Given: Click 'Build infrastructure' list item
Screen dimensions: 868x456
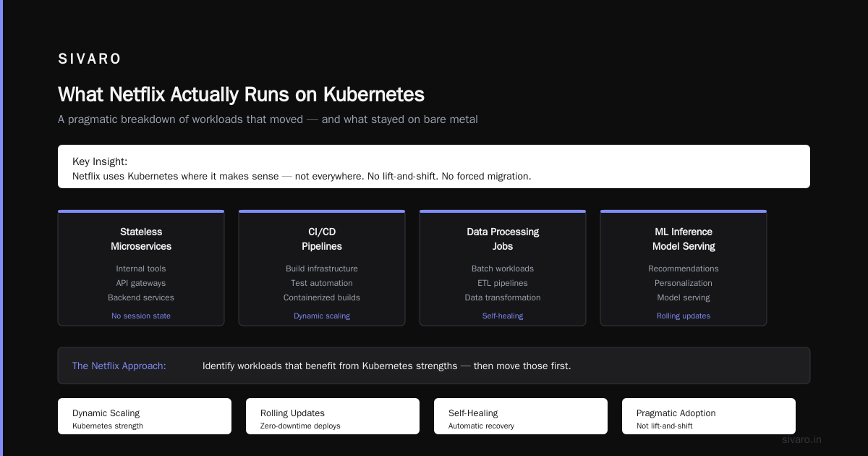Looking at the screenshot, I should (322, 269).
